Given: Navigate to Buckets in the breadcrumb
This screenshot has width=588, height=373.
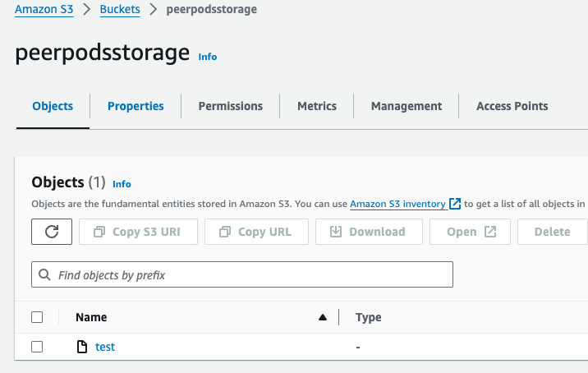Looking at the screenshot, I should click(x=120, y=10).
